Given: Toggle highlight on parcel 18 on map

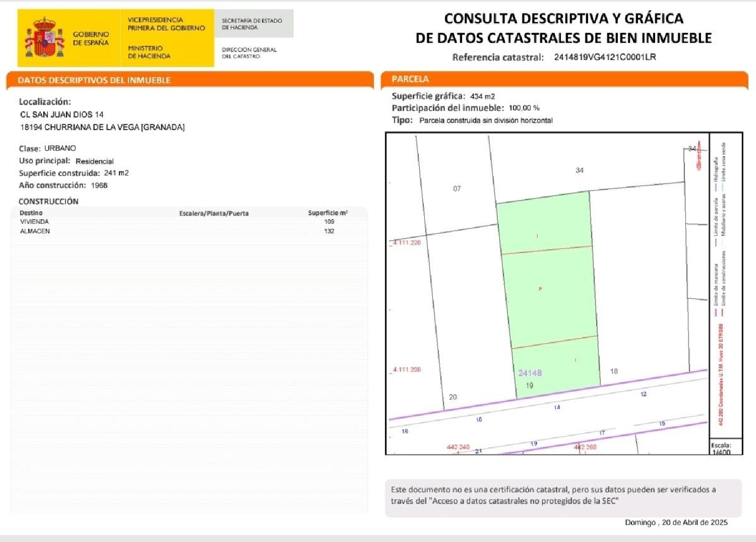Looking at the screenshot, I should [614, 371].
